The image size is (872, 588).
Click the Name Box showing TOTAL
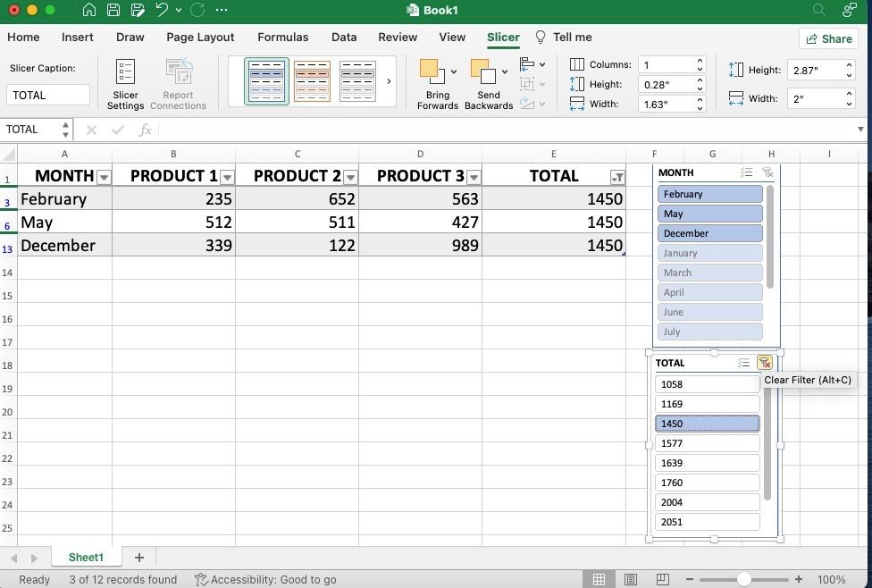30,130
